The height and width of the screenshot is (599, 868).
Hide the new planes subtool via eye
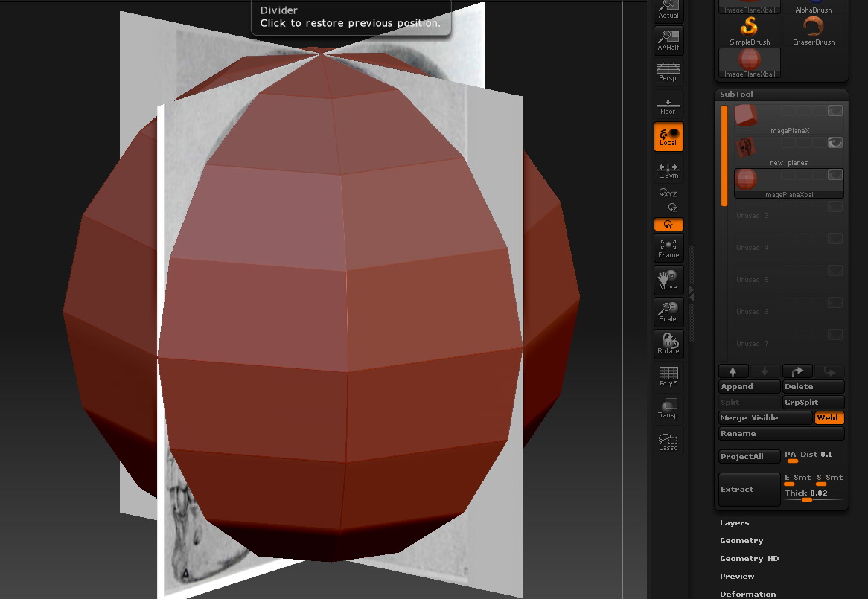click(835, 142)
